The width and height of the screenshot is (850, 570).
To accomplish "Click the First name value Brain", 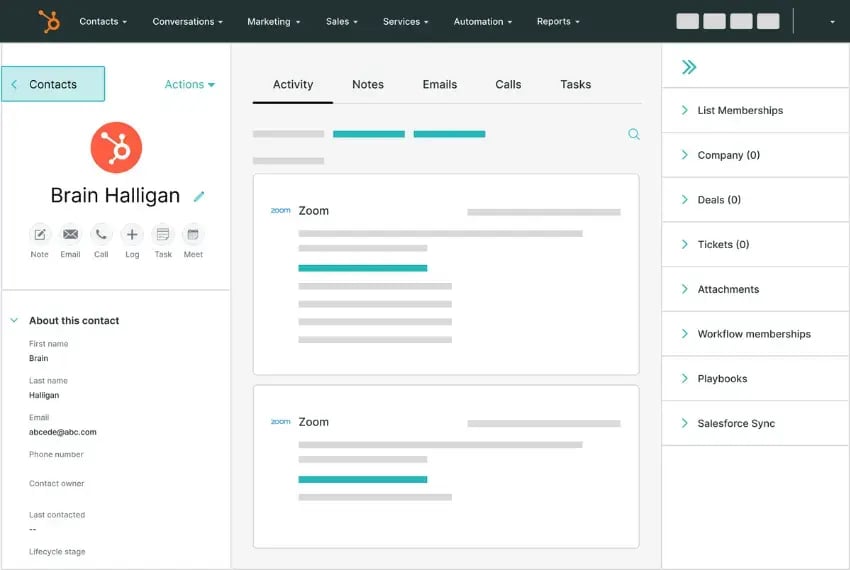I will tap(38, 358).
